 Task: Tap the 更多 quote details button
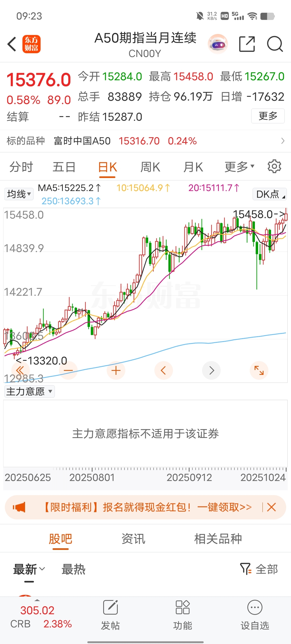pyautogui.click(x=268, y=116)
